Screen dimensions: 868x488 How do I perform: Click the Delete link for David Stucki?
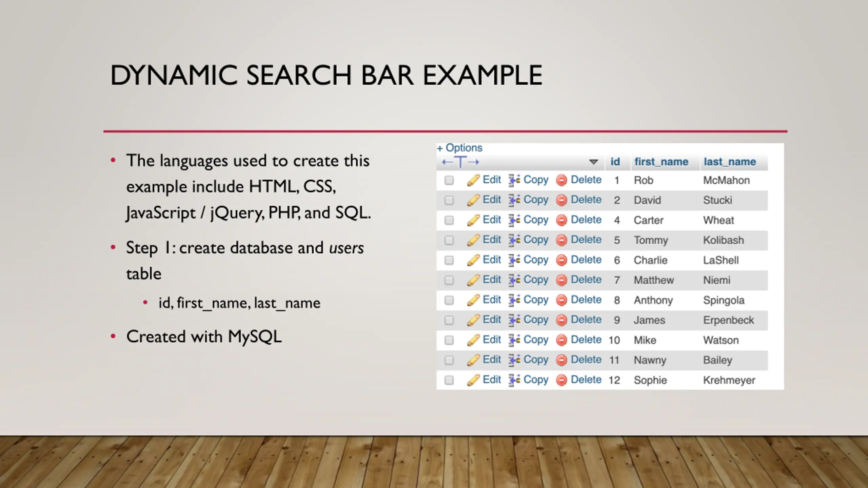[x=586, y=200]
